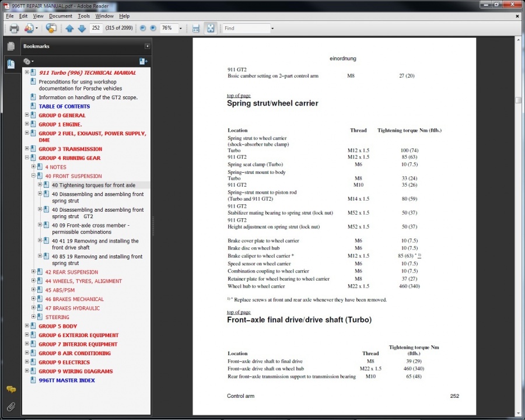Viewport: 525px width, 420px height.
Task: Open the 996TT MASTER INDEX bookmark
Action: (66, 380)
